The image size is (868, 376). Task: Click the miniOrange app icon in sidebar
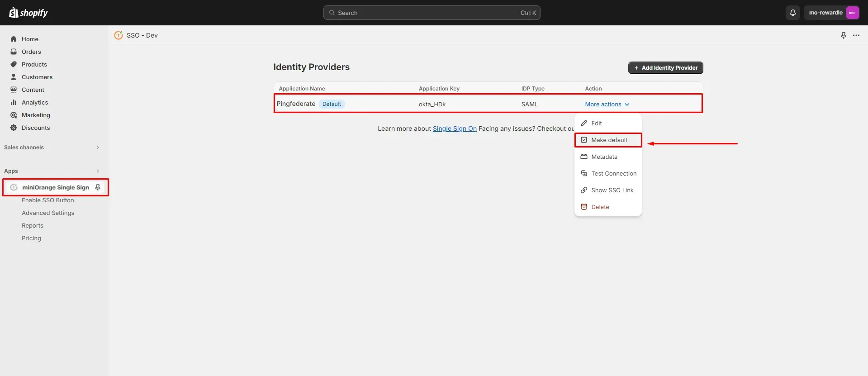click(14, 187)
